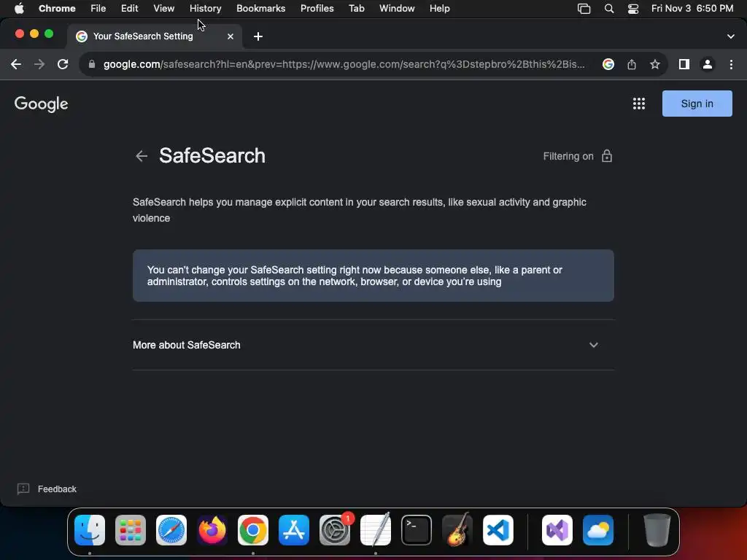Click the Sign in button
Image resolution: width=747 pixels, height=560 pixels.
(697, 104)
